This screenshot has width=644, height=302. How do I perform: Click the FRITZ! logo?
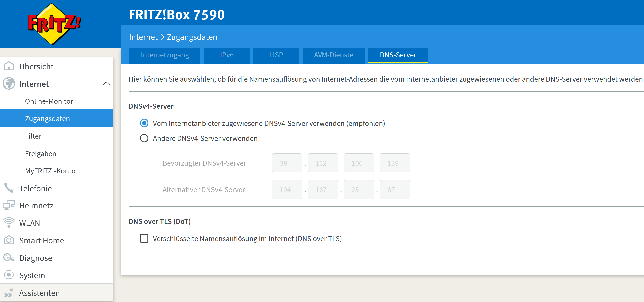[54, 24]
